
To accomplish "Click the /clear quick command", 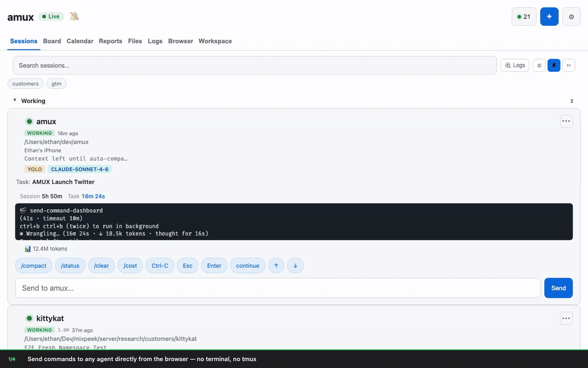I will pos(101,266).
